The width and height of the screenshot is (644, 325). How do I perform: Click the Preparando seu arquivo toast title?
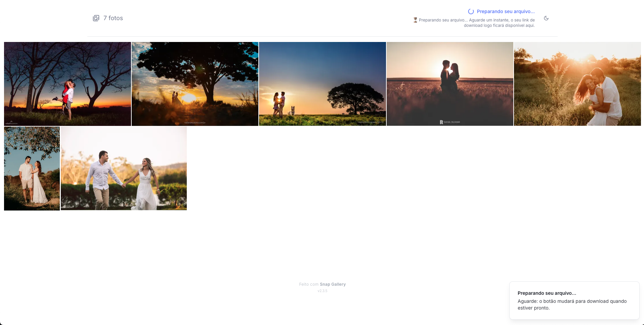pos(547,293)
